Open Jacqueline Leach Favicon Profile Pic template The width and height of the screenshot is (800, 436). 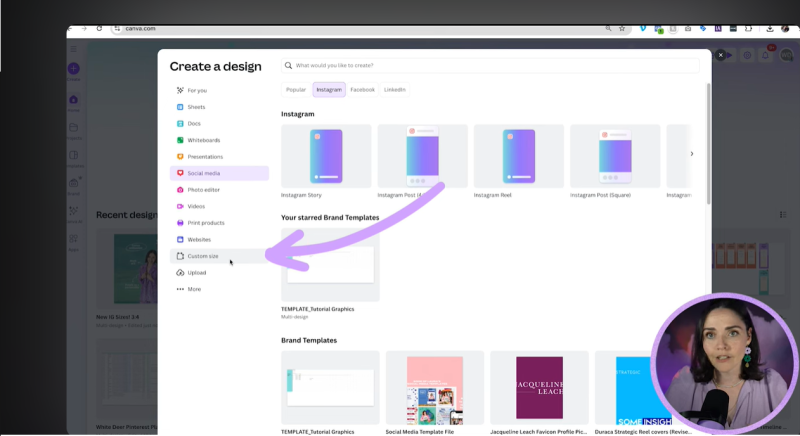click(539, 388)
